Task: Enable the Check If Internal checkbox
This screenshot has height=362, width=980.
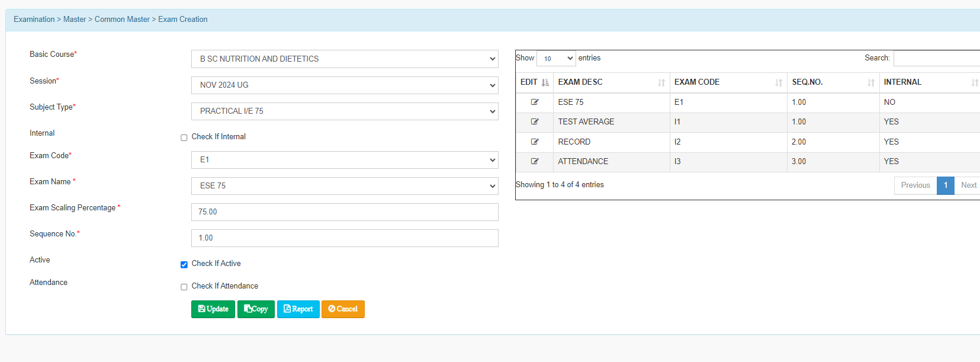Action: point(184,137)
